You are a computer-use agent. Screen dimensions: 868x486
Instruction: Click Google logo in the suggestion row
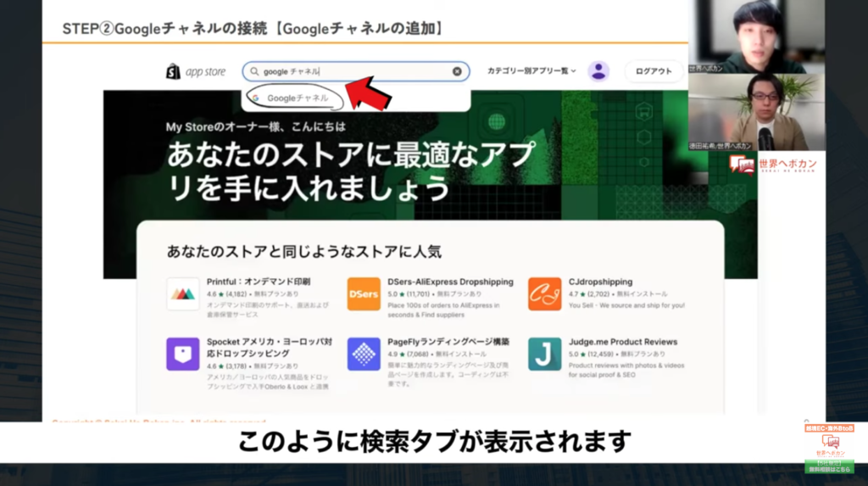point(256,98)
